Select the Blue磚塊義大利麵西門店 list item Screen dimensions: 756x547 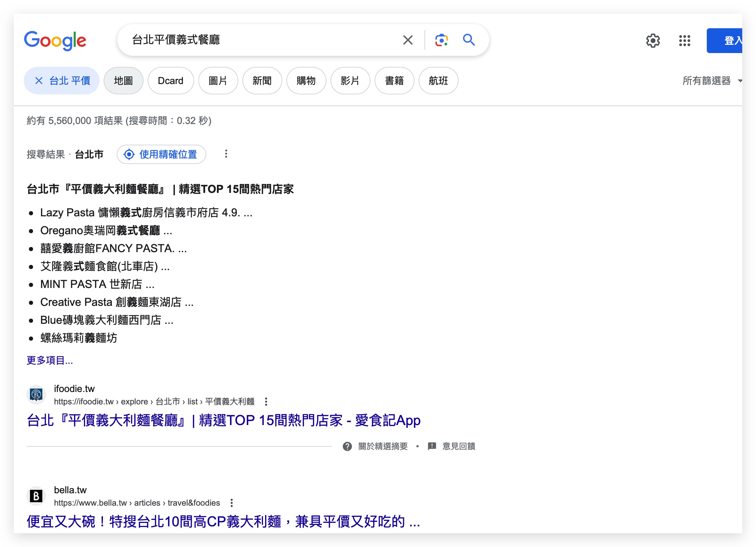click(x=107, y=320)
